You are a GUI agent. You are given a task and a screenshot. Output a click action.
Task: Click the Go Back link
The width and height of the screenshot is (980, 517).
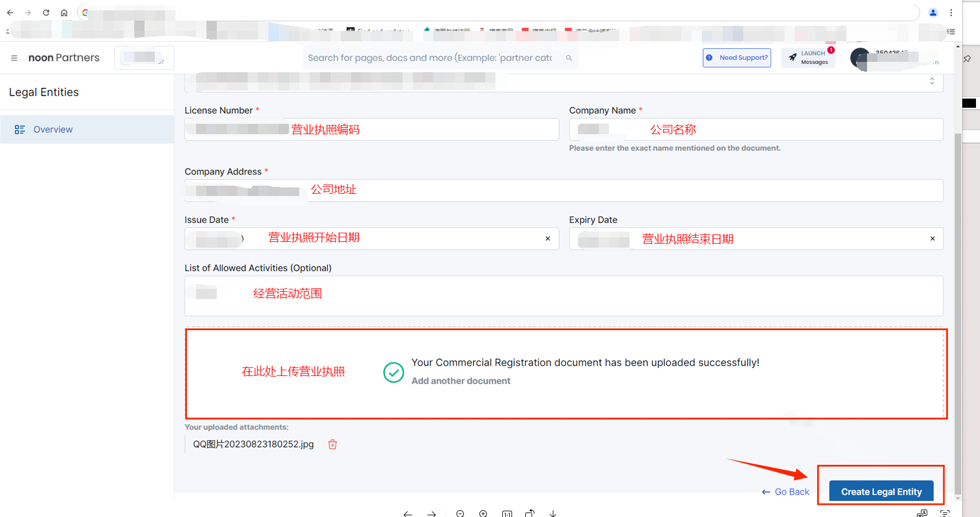coord(786,492)
